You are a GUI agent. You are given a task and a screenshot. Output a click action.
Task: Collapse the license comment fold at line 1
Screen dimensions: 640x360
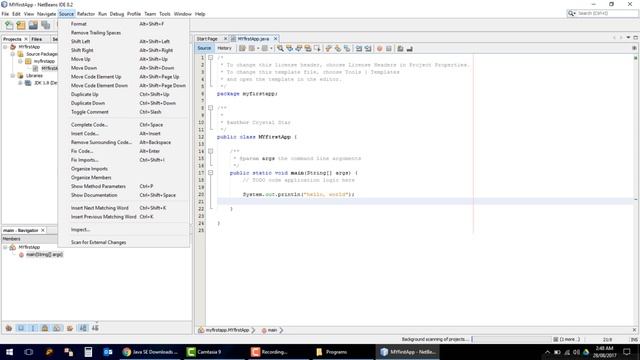(211, 58)
